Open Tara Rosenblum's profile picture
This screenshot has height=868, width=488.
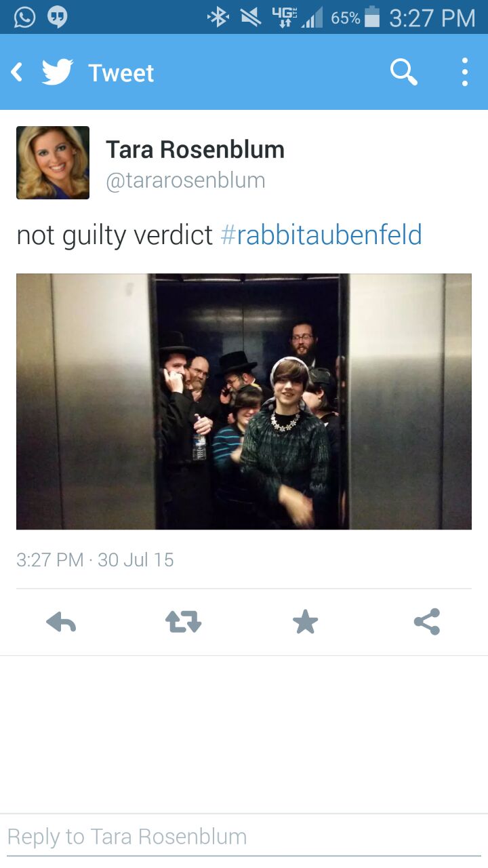[x=53, y=163]
